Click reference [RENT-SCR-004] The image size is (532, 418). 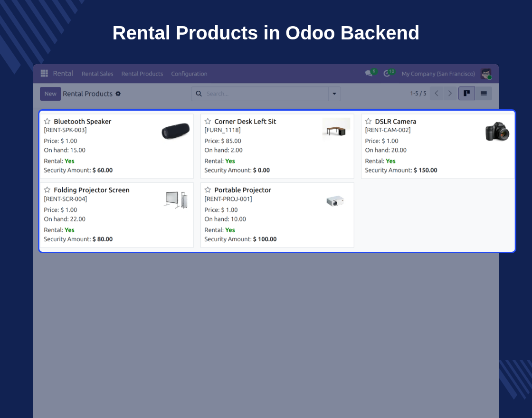(x=66, y=199)
